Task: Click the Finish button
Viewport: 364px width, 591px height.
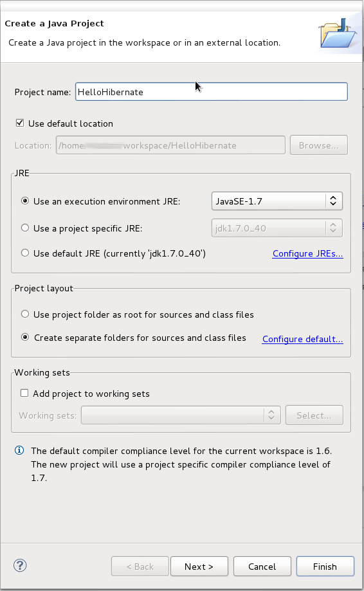Action: [x=325, y=566]
